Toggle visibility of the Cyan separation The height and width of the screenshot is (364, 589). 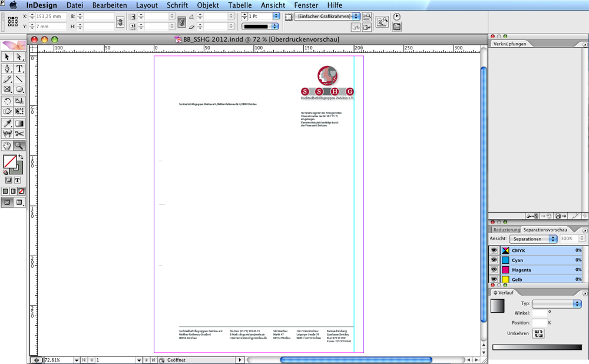[x=494, y=260]
